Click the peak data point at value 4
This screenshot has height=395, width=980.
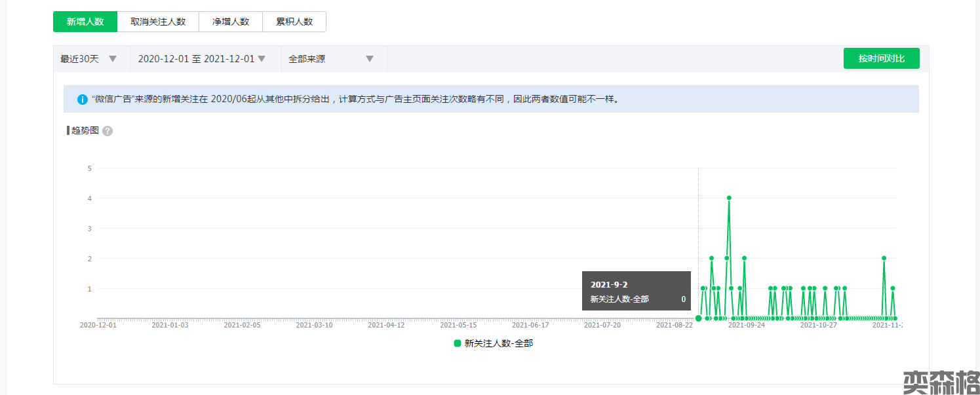click(728, 198)
